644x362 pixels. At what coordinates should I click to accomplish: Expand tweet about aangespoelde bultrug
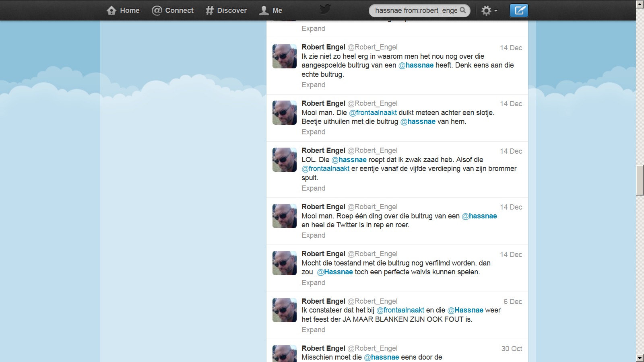pos(314,85)
